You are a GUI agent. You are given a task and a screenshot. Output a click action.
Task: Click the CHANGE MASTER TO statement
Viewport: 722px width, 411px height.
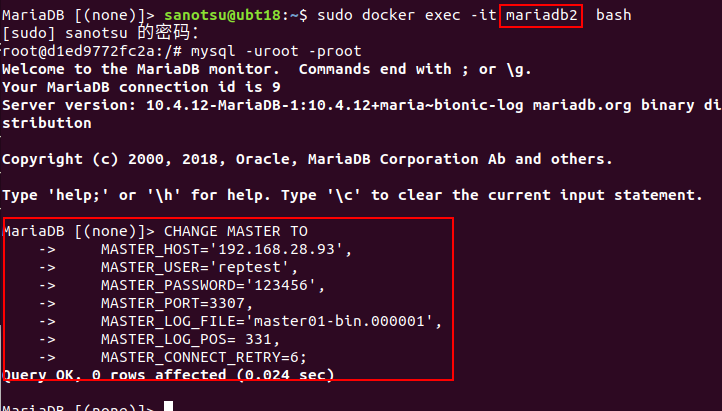pos(236,231)
